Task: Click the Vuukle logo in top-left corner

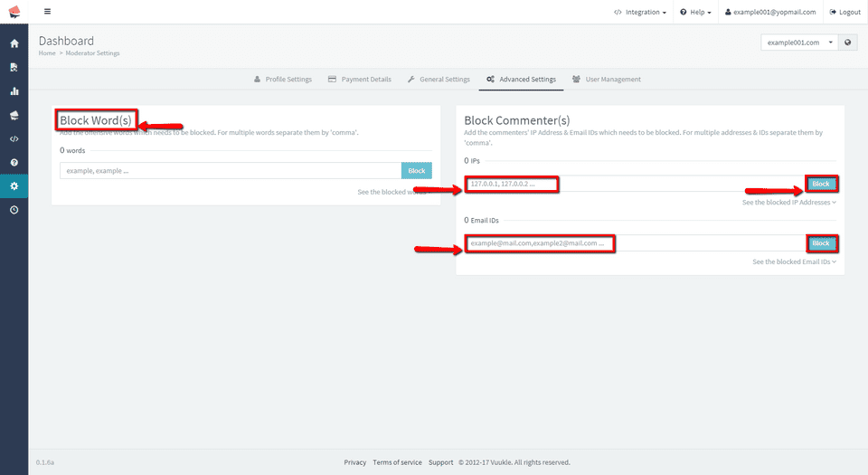Action: click(14, 12)
